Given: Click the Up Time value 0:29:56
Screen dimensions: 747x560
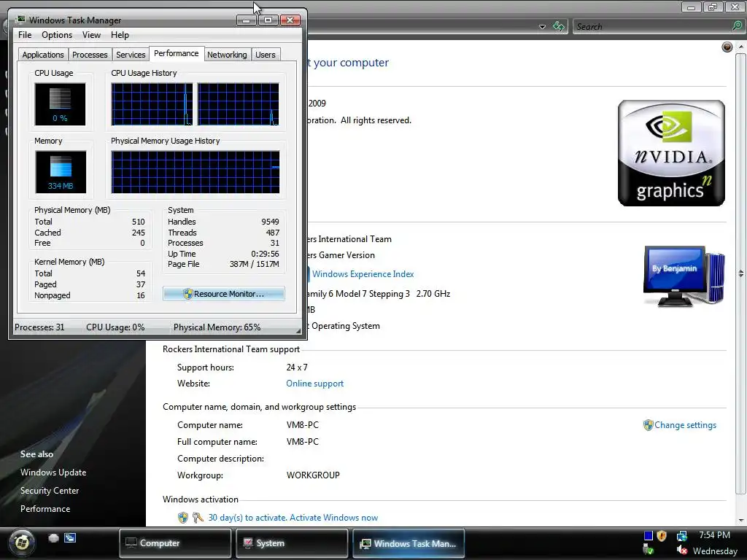Looking at the screenshot, I should (265, 254).
